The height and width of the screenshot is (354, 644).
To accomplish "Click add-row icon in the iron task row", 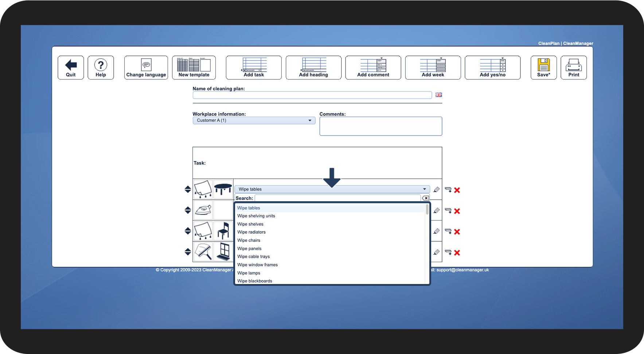I will [448, 211].
